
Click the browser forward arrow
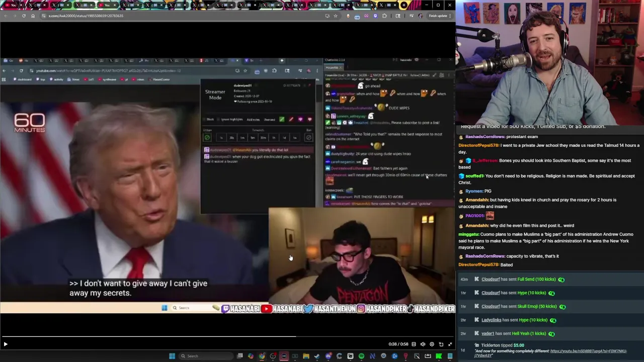pos(14,16)
